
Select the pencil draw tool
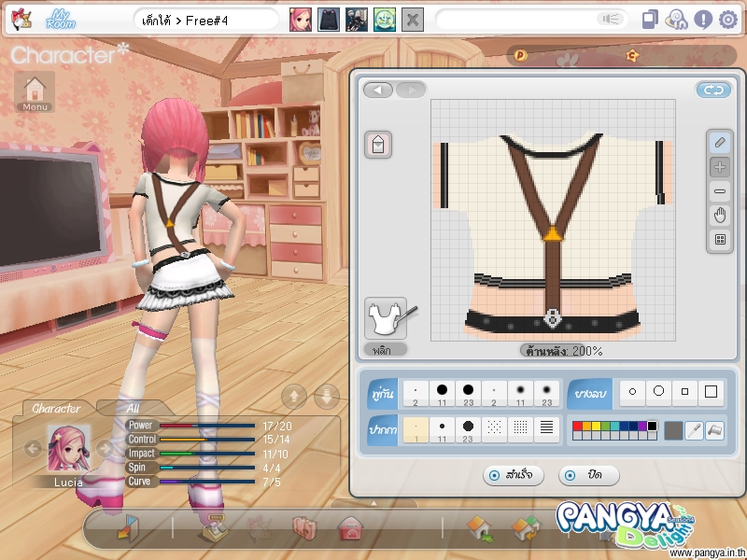point(720,143)
